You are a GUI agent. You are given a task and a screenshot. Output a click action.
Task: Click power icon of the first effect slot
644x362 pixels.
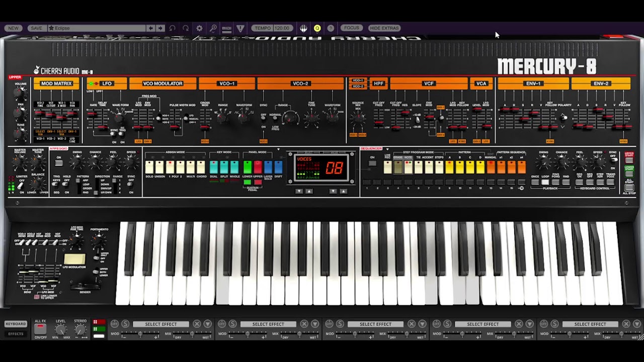click(115, 324)
